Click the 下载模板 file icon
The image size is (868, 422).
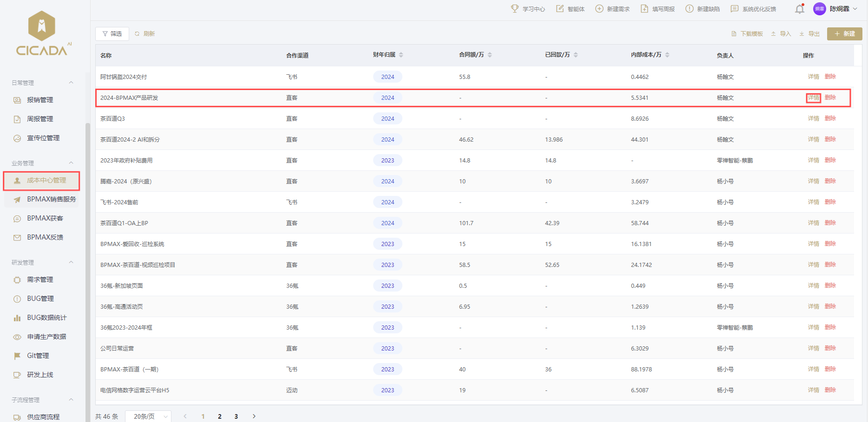pyautogui.click(x=734, y=34)
